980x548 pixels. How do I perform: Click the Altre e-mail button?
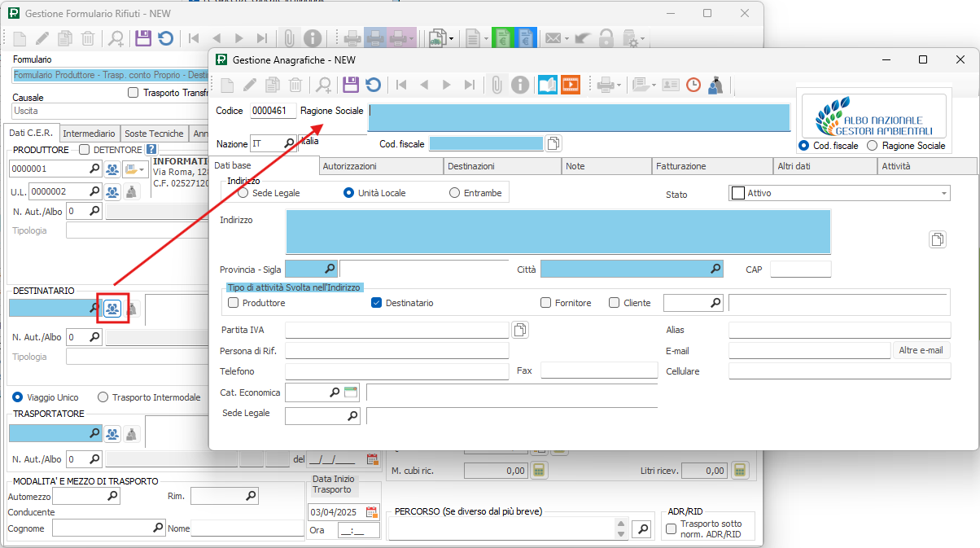point(921,351)
